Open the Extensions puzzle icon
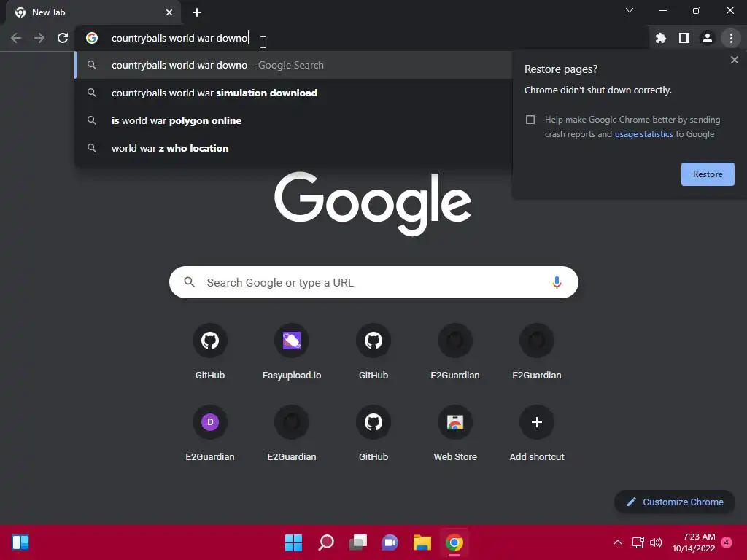This screenshot has width=747, height=560. (660, 38)
